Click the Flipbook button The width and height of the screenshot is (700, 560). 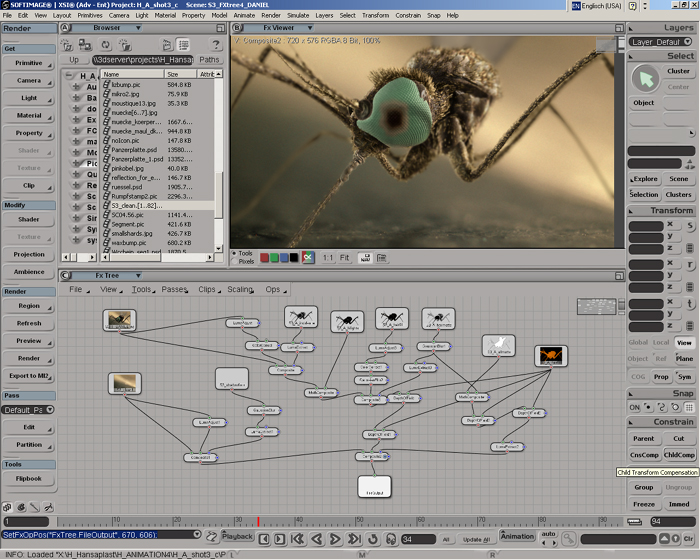click(x=29, y=478)
